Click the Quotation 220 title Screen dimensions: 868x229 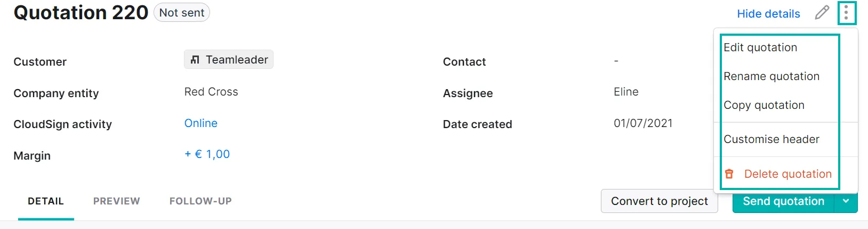81,13
